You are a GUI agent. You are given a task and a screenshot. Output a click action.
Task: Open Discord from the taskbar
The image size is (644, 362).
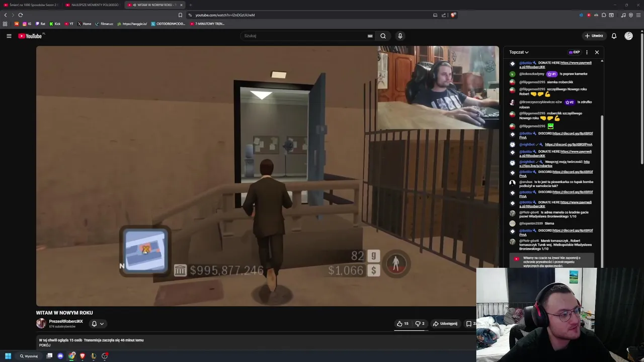coord(60,356)
